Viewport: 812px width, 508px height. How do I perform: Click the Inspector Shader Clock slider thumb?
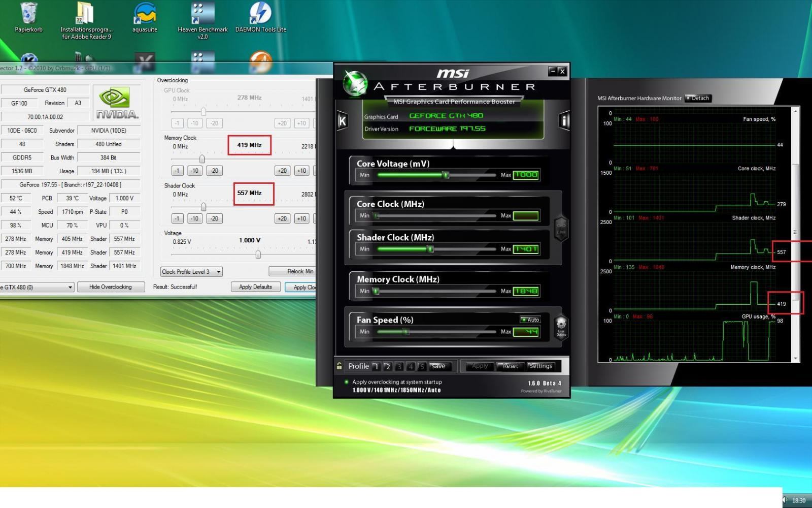(203, 207)
